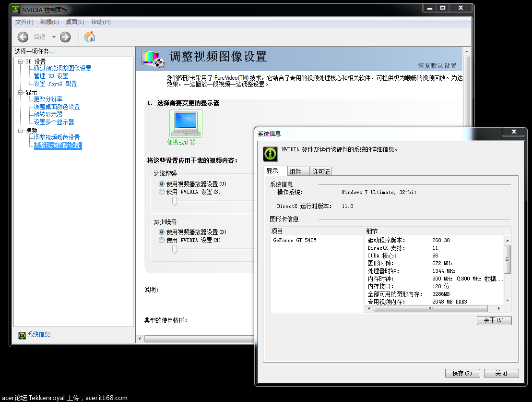Open the 编辑(E) menu
Viewport: 532px width, 402px height.
pos(49,22)
